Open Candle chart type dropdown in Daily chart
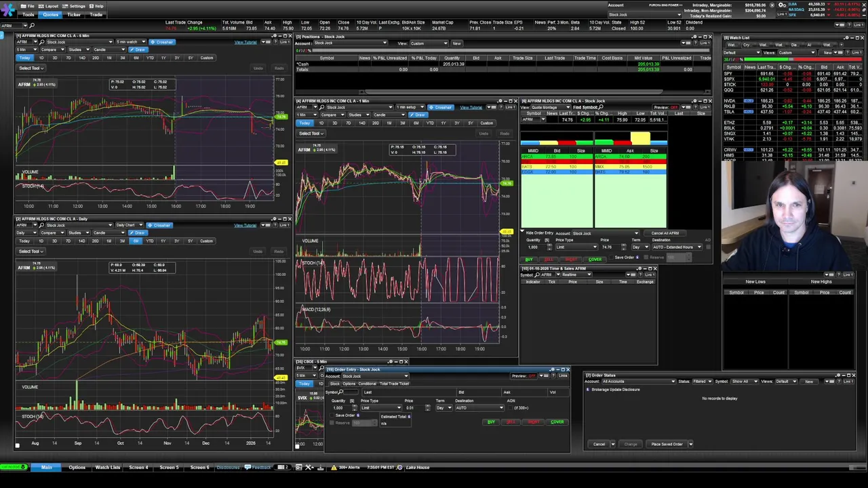This screenshot has width=868, height=488. pyautogui.click(x=109, y=233)
